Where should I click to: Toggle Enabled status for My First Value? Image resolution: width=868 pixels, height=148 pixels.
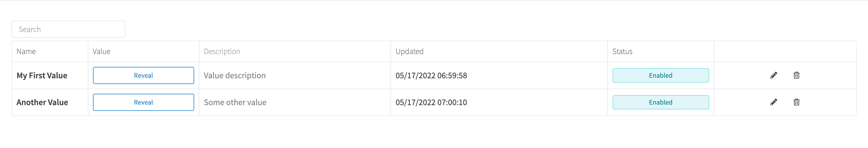660,75
